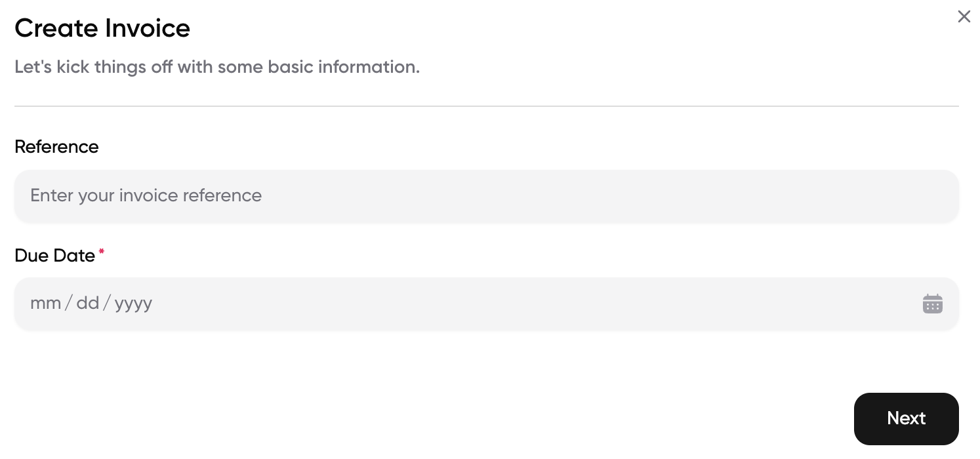Click the divider line under the subtitle
This screenshot has width=980, height=459.
pyautogui.click(x=487, y=106)
